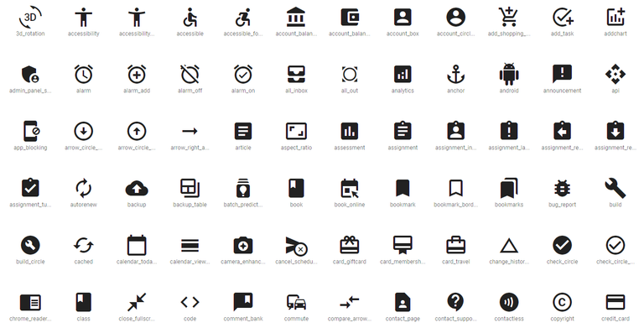Select the commute icon
The width and height of the screenshot is (644, 333).
pyautogui.click(x=296, y=302)
